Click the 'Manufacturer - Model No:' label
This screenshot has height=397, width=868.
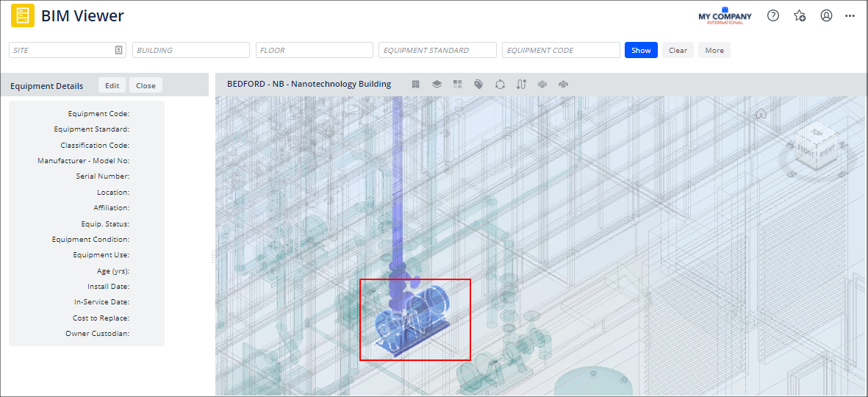tap(84, 160)
